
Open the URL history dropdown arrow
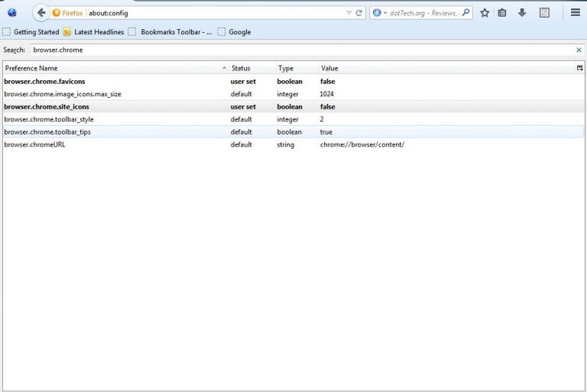(x=349, y=13)
